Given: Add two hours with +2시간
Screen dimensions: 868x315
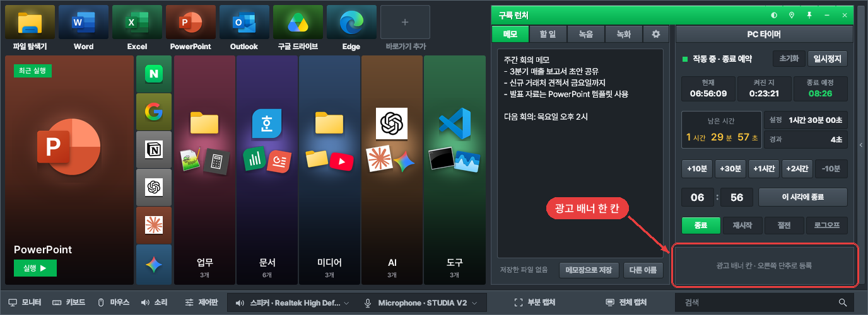Looking at the screenshot, I should [797, 169].
